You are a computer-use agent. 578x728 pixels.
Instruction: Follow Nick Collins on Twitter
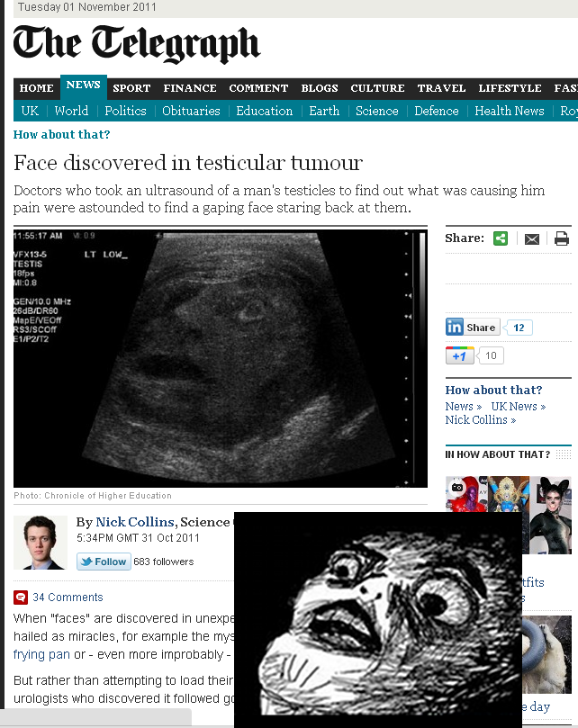[x=104, y=562]
